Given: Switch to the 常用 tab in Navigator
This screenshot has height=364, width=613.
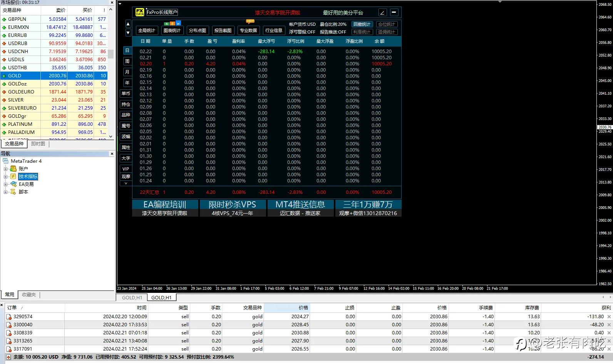Looking at the screenshot, I should tap(10, 295).
